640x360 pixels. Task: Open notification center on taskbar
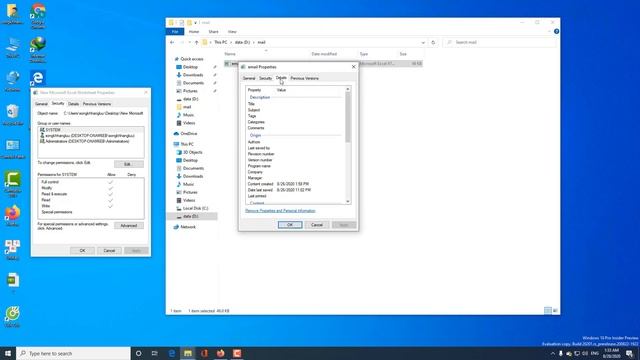pos(629,353)
